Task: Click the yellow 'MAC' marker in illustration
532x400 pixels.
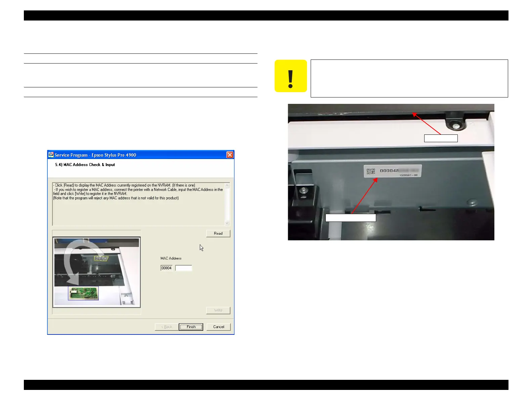Action: [x=101, y=258]
